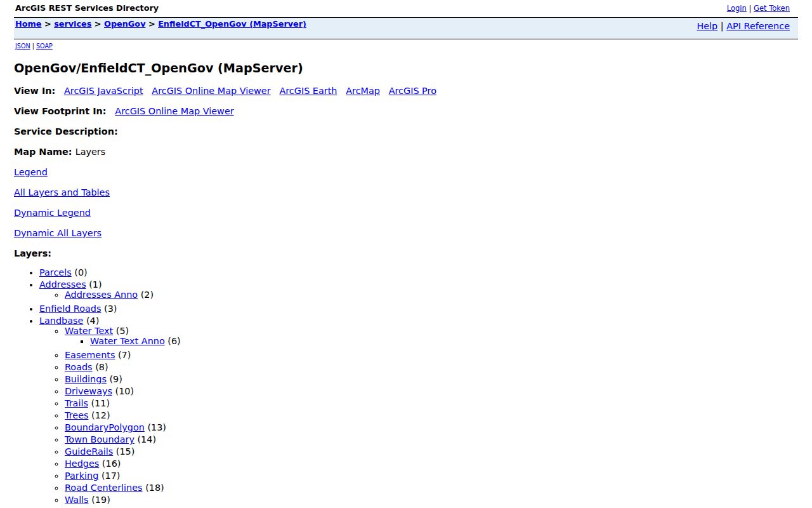Open the Walls layer
This screenshot has height=508, width=812.
77,500
